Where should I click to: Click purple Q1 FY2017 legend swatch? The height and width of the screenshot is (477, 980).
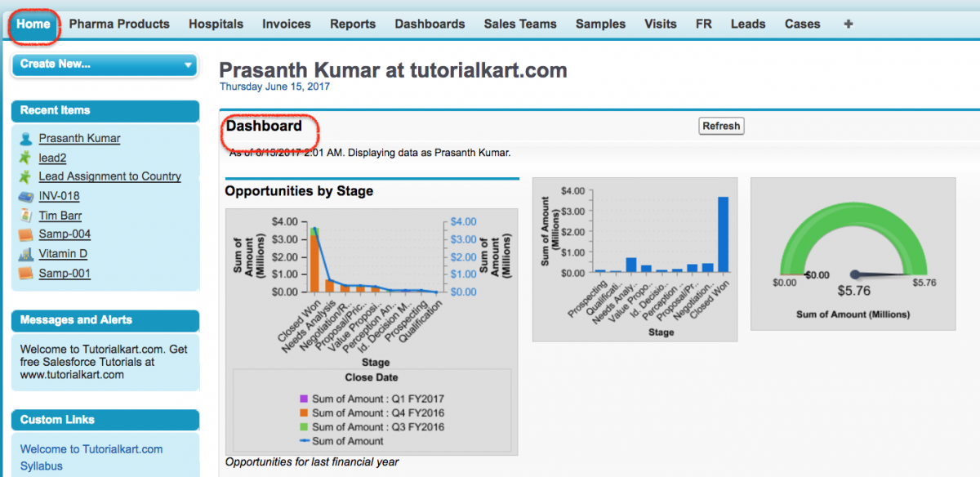pos(304,399)
